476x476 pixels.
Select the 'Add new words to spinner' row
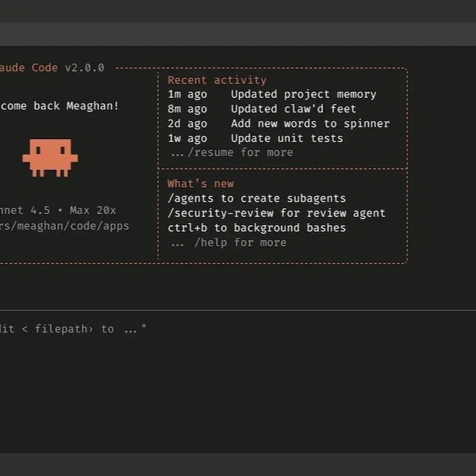coord(279,124)
